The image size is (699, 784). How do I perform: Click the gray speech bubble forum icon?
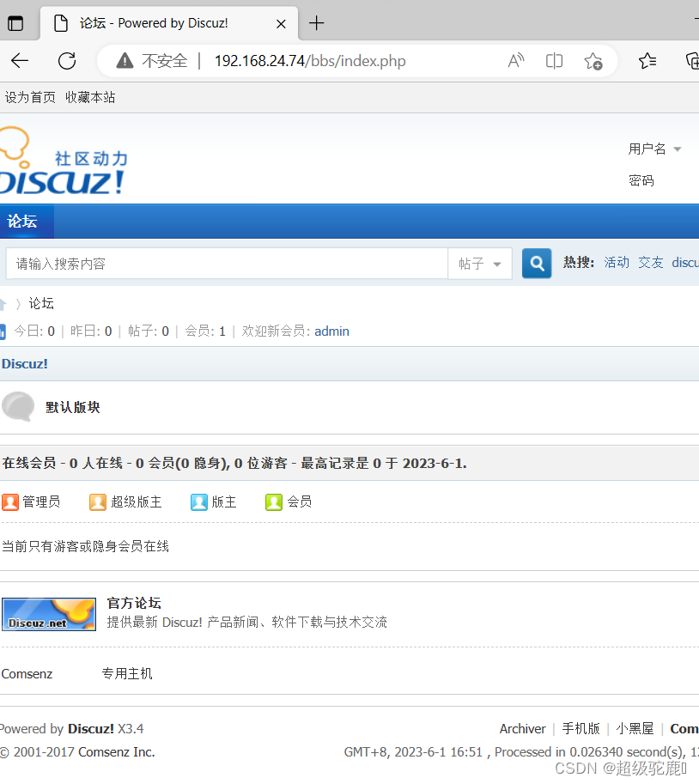tap(18, 406)
